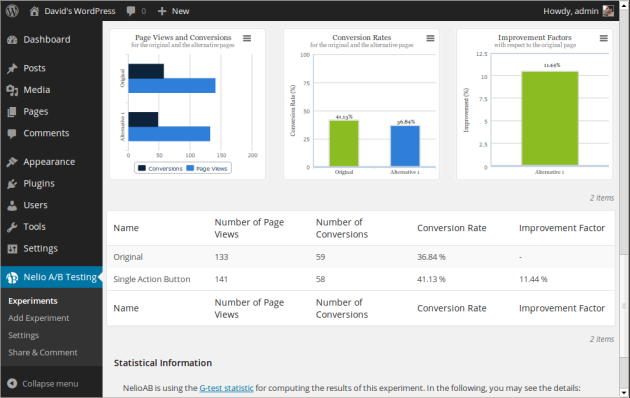Click the Collapse menu arrow icon

12,384
